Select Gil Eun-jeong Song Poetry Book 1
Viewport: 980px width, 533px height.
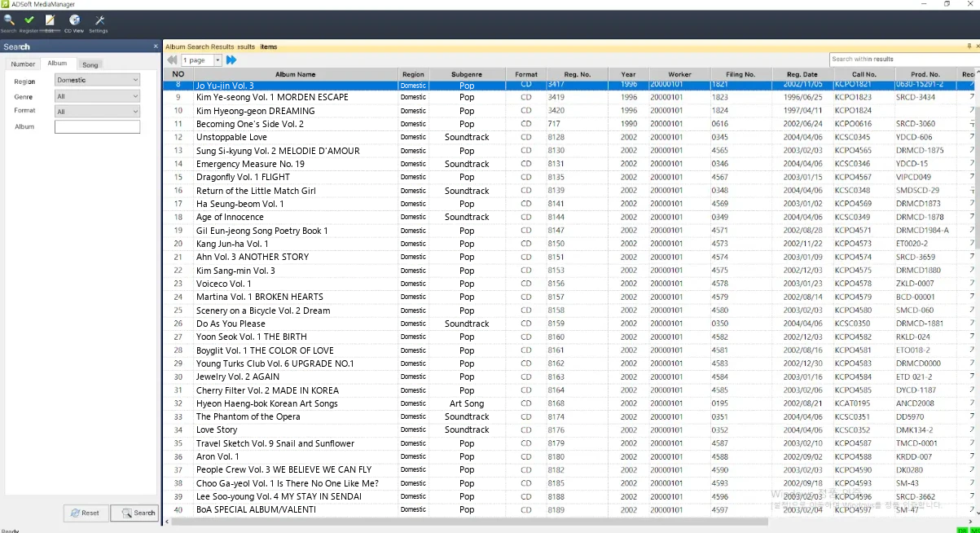(569, 231)
